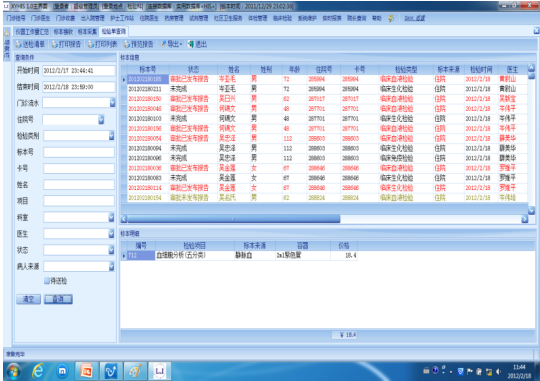
Task: Expand the 门诊流水 dropdown
Action: (x=112, y=103)
